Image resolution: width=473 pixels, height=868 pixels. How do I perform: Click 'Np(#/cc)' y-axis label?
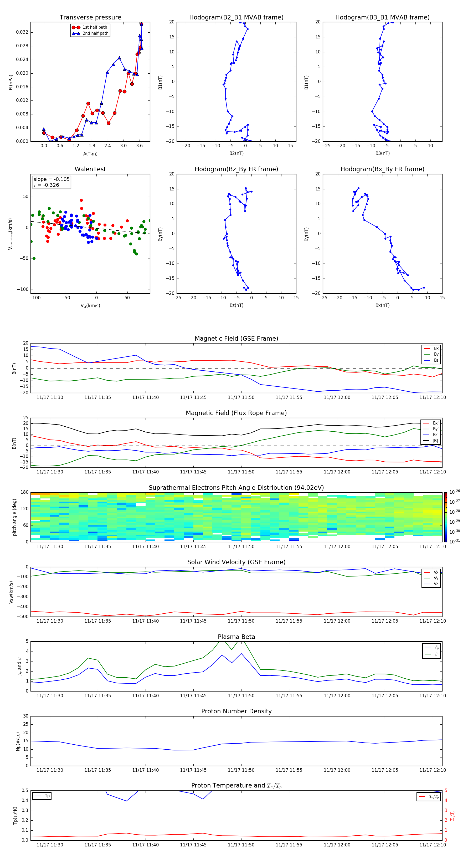click(x=18, y=741)
